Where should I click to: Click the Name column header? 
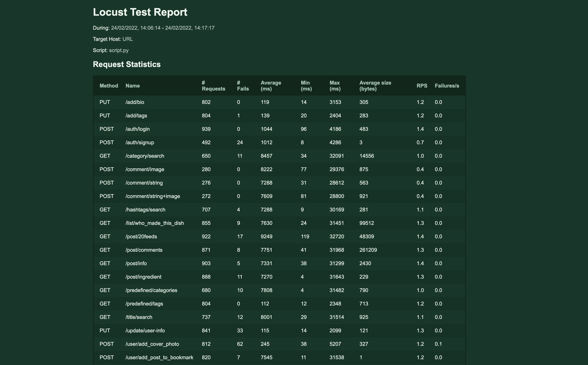tap(133, 86)
